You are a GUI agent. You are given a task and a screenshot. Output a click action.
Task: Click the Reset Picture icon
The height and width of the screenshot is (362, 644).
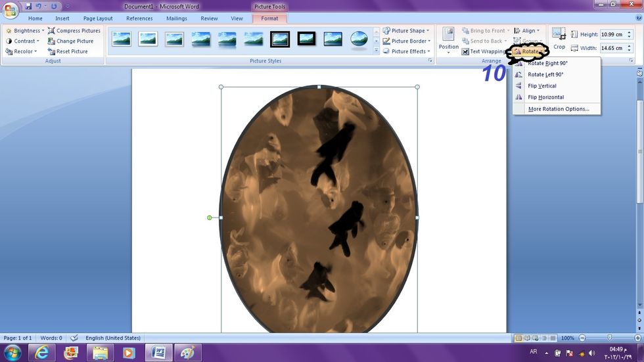51,51
